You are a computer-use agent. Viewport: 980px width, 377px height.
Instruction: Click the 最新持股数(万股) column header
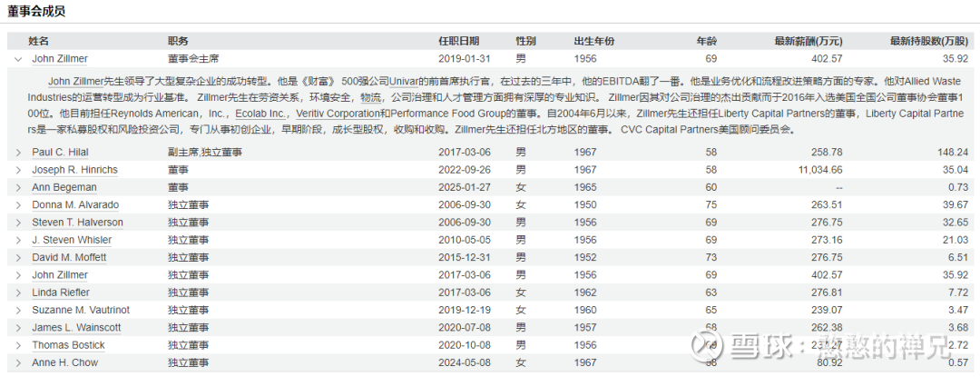[929, 41]
